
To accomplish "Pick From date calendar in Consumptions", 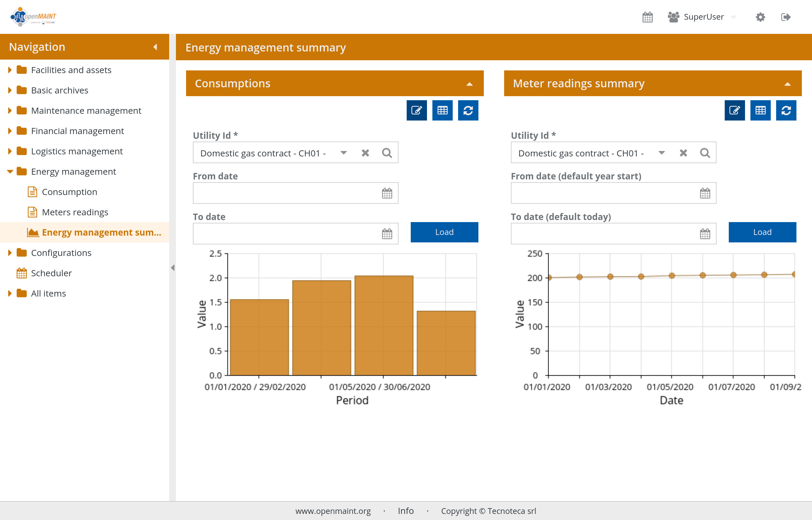I will 387,193.
